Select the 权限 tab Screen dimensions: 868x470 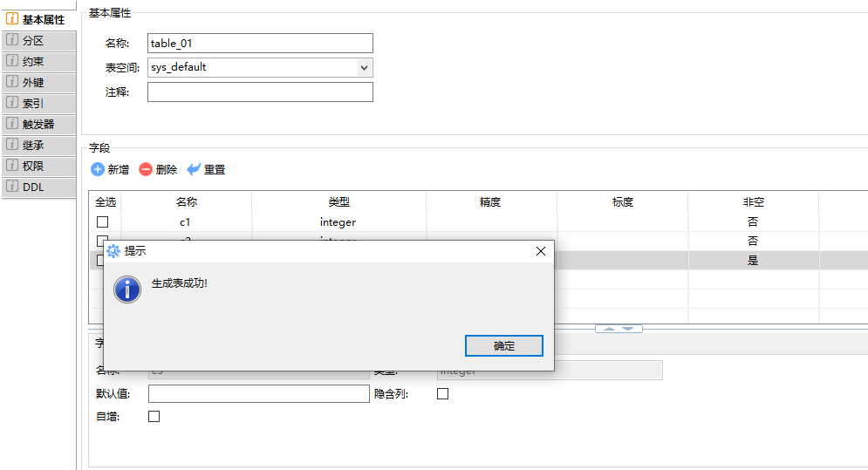pyautogui.click(x=33, y=166)
